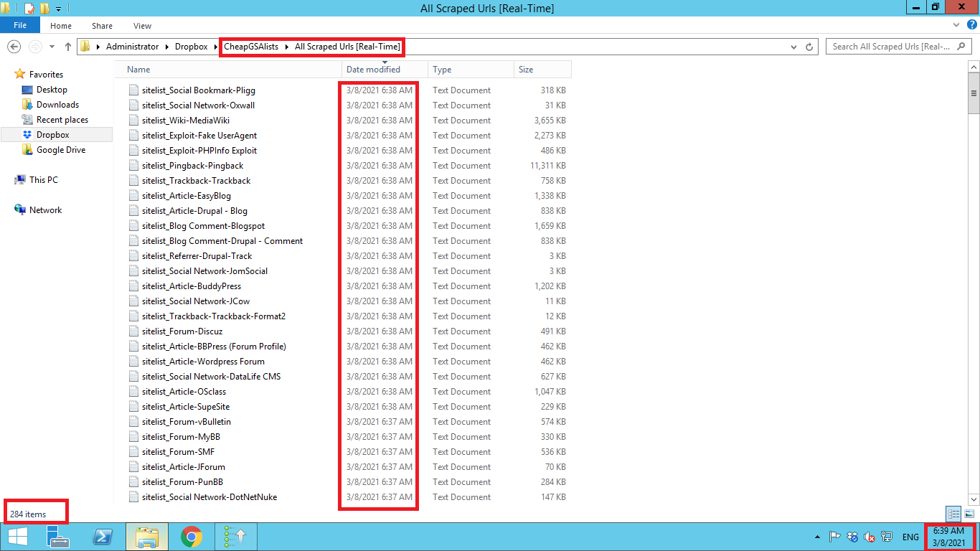Expand the ribbon with the chevron
Image resolution: width=980 pixels, height=551 pixels.
click(x=956, y=24)
